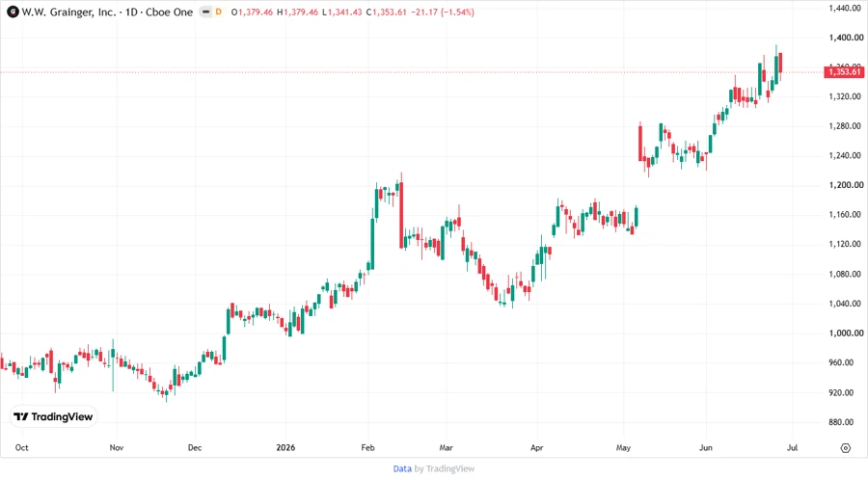868x480 pixels.
Task: Click the Jun label on time axis
Action: point(706,448)
